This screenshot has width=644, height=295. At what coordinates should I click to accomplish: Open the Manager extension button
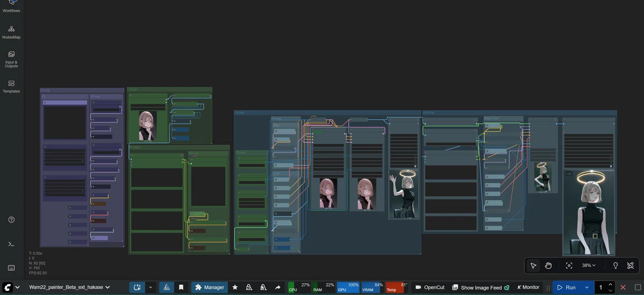click(x=209, y=287)
